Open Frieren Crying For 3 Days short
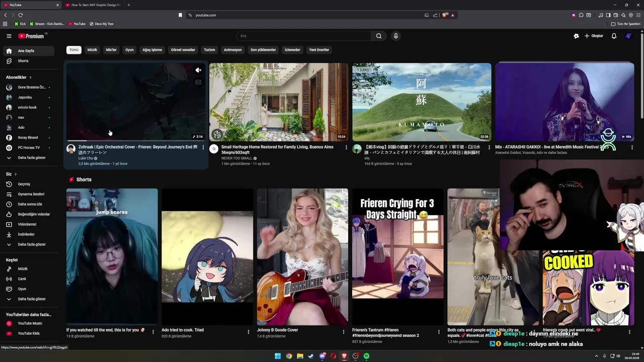The width and height of the screenshot is (644, 362). (x=398, y=257)
